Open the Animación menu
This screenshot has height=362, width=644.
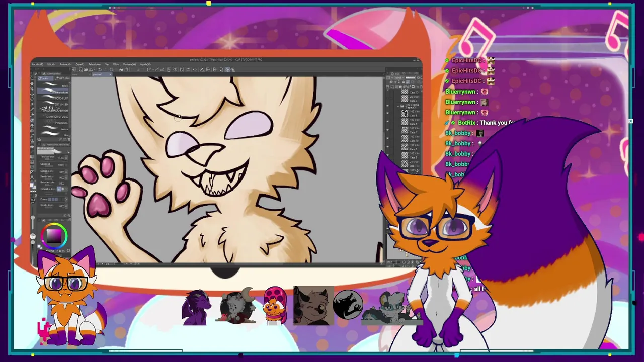pyautogui.click(x=65, y=64)
